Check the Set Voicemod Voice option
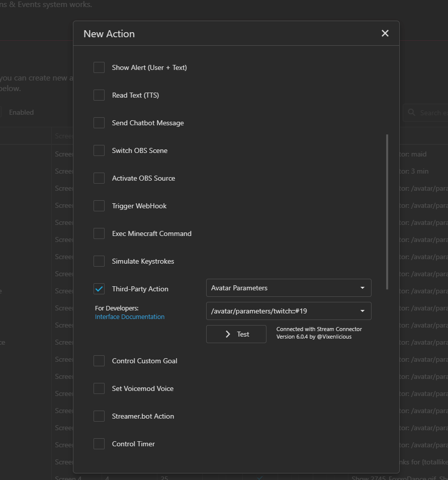 [x=99, y=388]
